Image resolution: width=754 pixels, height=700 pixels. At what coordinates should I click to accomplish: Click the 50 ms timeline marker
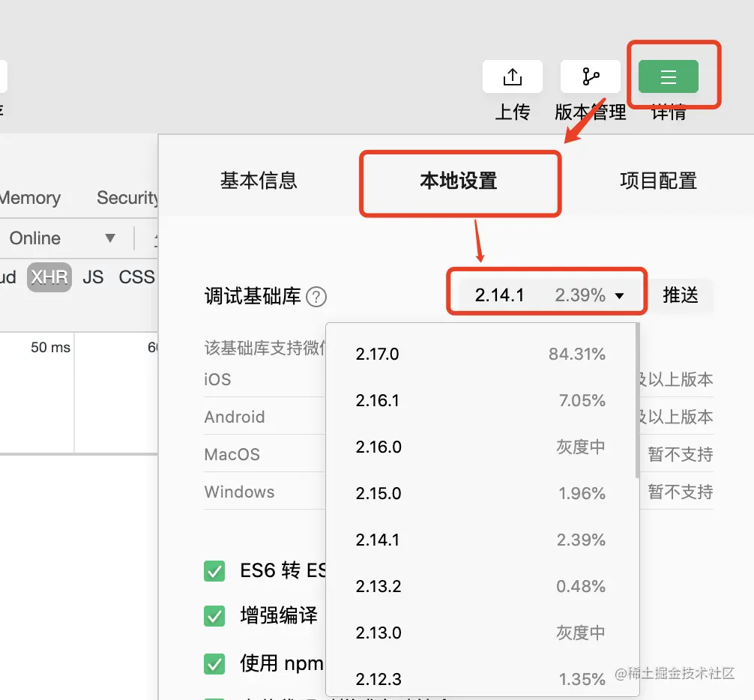[50, 348]
